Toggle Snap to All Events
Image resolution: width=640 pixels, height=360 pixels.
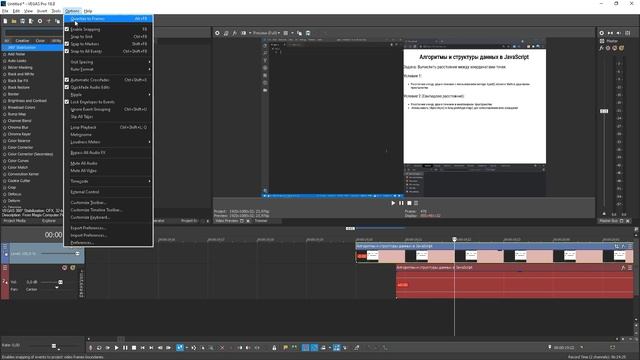108,51
